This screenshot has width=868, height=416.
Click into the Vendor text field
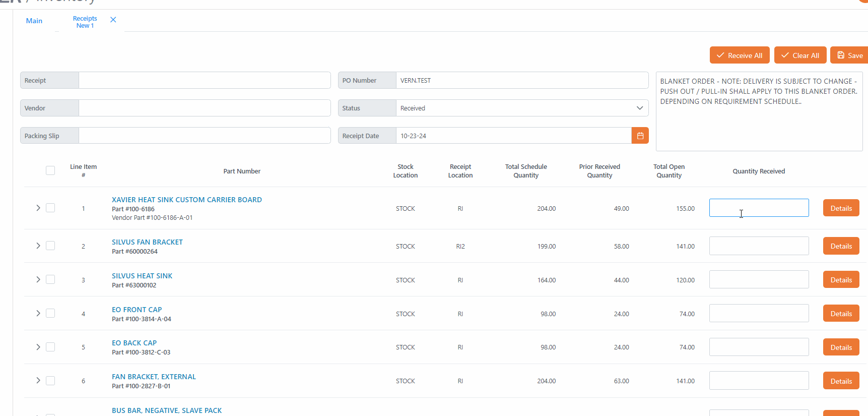point(204,108)
